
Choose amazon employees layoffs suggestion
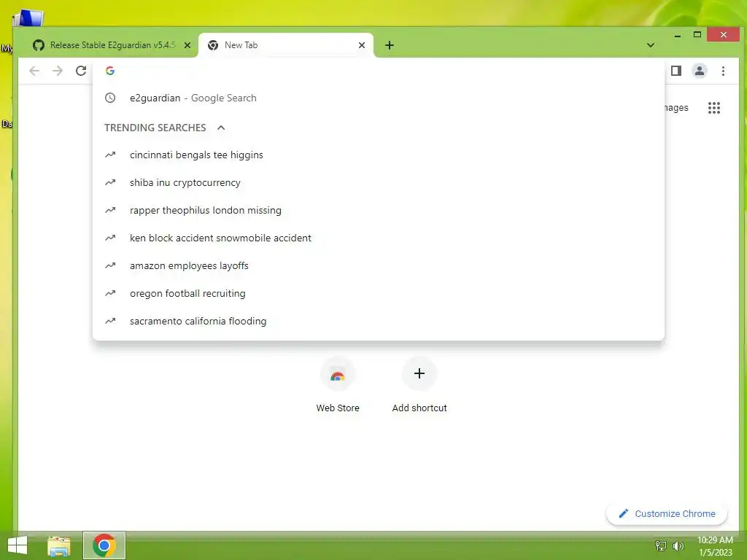click(379, 265)
